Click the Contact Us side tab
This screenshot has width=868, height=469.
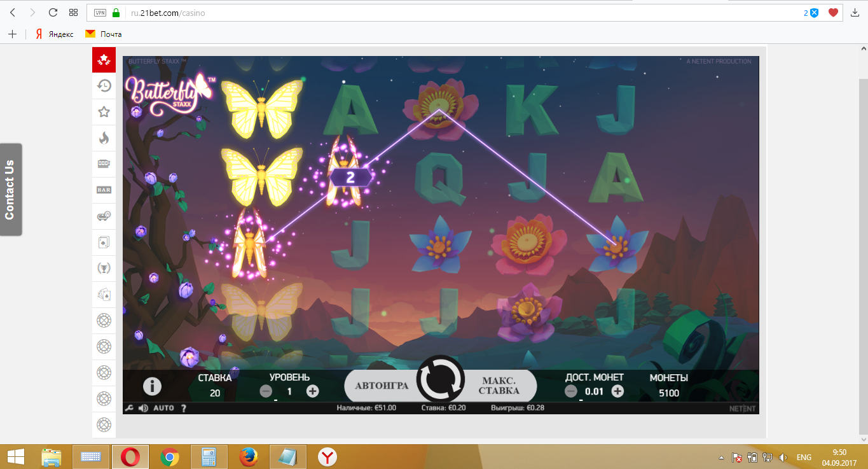pyautogui.click(x=10, y=190)
